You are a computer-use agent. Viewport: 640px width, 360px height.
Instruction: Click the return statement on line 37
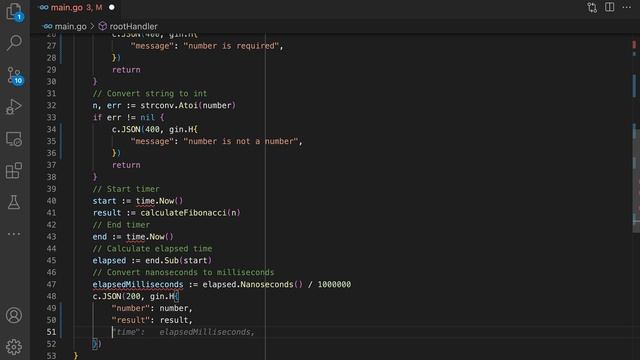pos(126,165)
